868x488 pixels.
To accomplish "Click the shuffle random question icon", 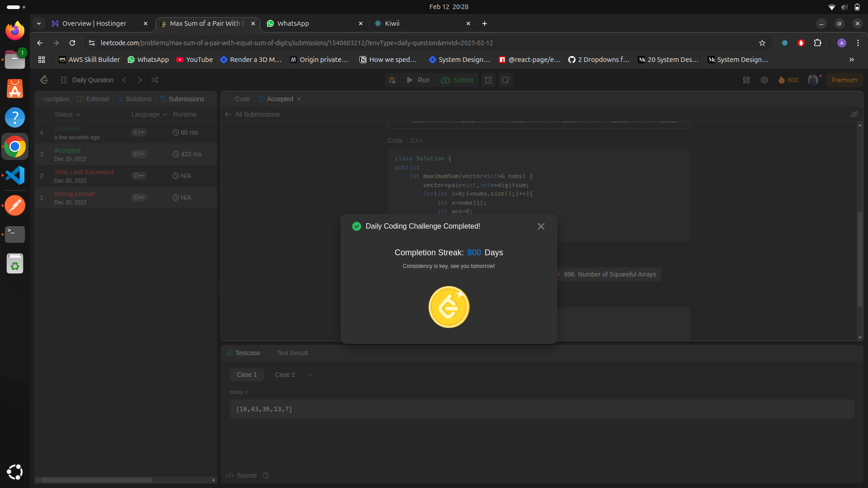I will (155, 80).
